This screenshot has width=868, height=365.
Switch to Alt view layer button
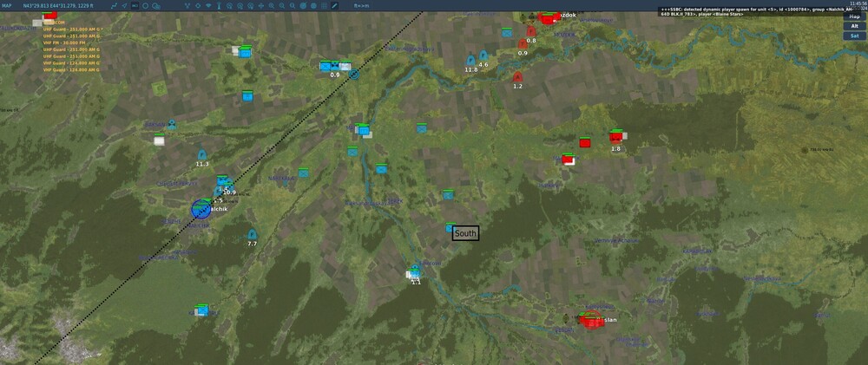[855, 26]
